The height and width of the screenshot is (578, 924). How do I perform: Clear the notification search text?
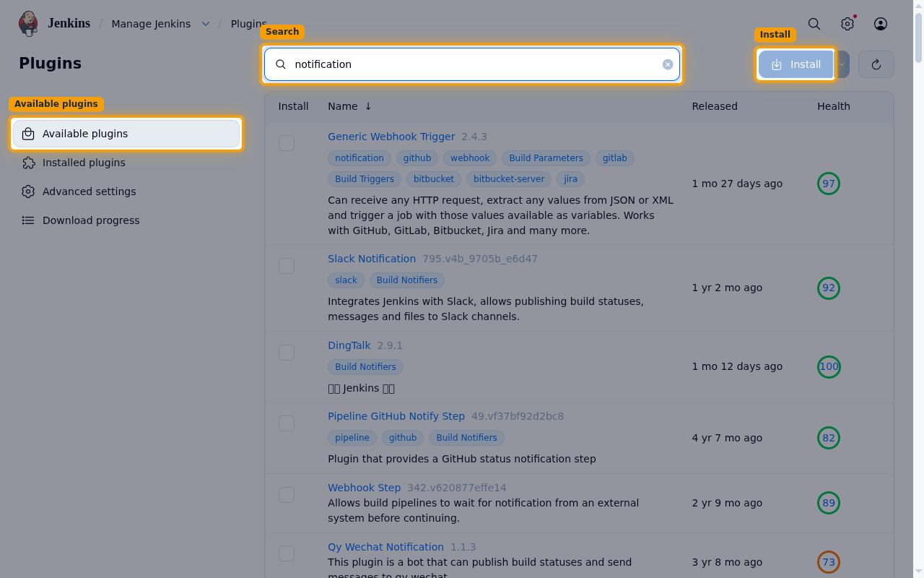click(x=668, y=64)
